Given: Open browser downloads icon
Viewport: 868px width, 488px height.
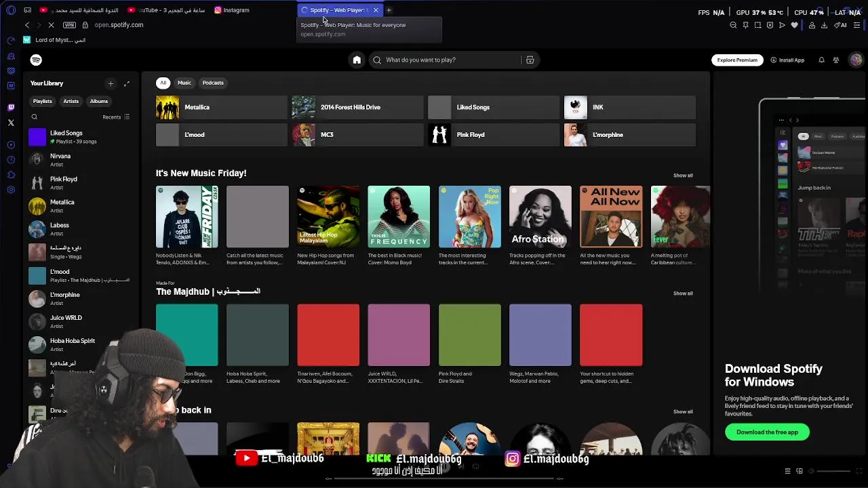Looking at the screenshot, I should click(824, 25).
